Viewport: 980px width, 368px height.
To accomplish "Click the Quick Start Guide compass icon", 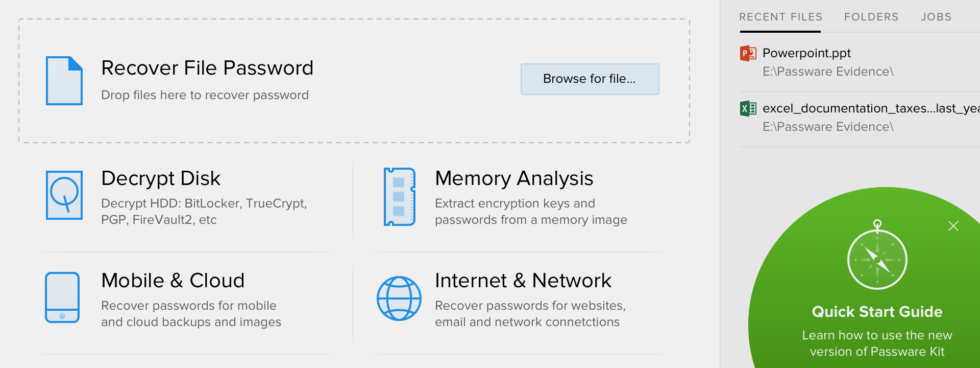I will point(877,259).
